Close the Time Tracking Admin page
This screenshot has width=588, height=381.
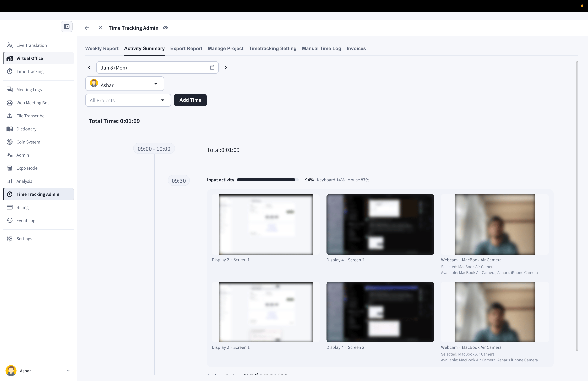pos(100,28)
